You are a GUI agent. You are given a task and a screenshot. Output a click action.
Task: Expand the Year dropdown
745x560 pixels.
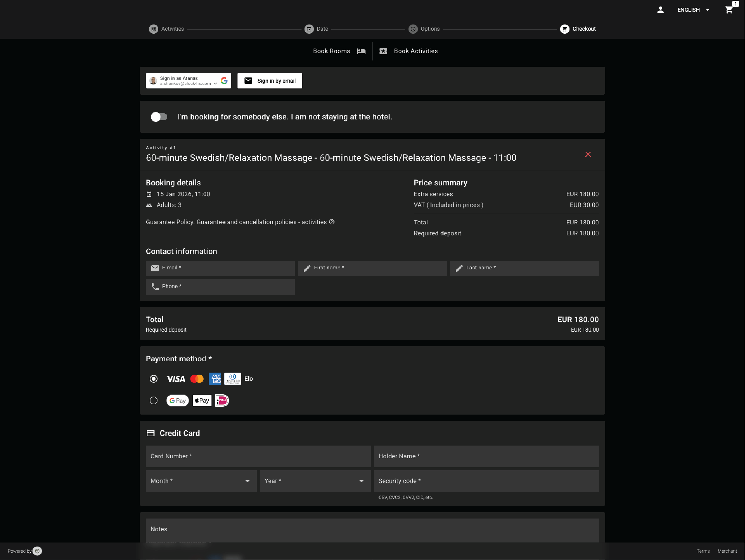315,481
